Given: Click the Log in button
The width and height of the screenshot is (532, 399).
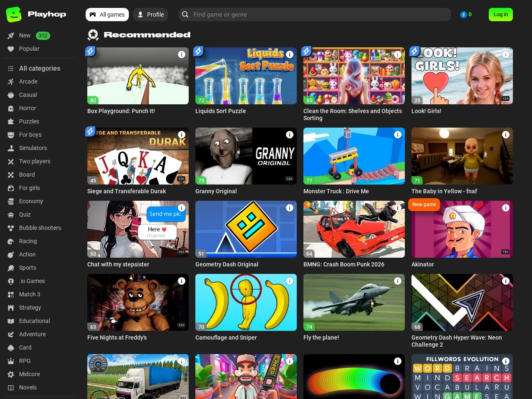Looking at the screenshot, I should 501,15.
